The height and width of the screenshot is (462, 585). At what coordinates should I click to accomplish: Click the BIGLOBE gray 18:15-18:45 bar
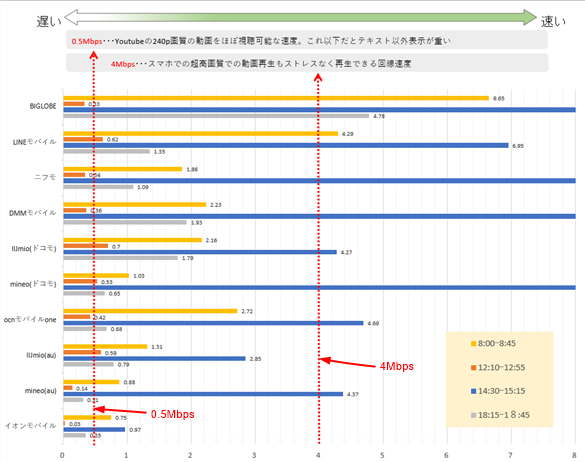[216, 116]
